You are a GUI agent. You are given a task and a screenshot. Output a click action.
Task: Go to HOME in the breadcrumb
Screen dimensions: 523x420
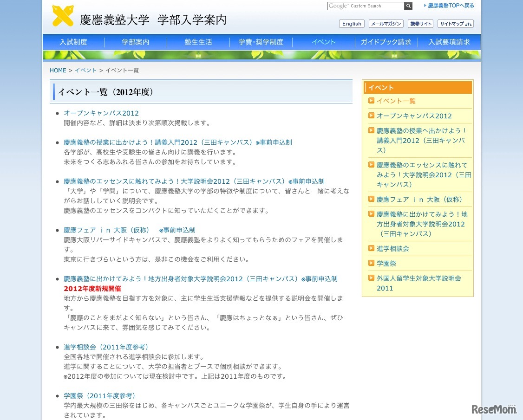point(58,71)
